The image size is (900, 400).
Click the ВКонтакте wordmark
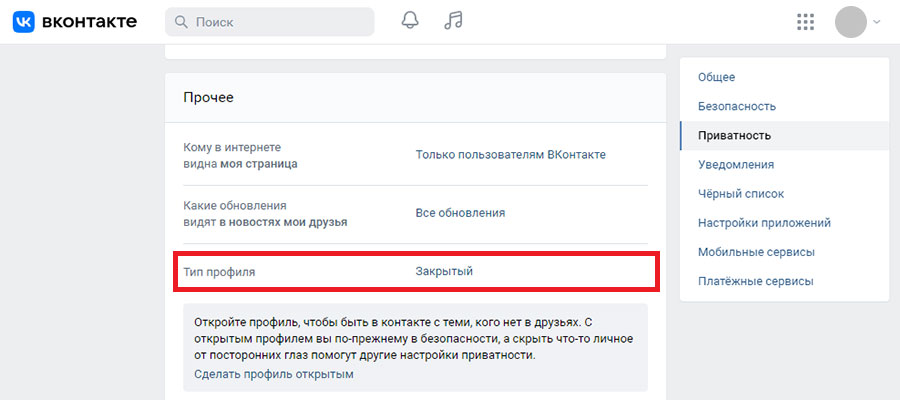89,22
